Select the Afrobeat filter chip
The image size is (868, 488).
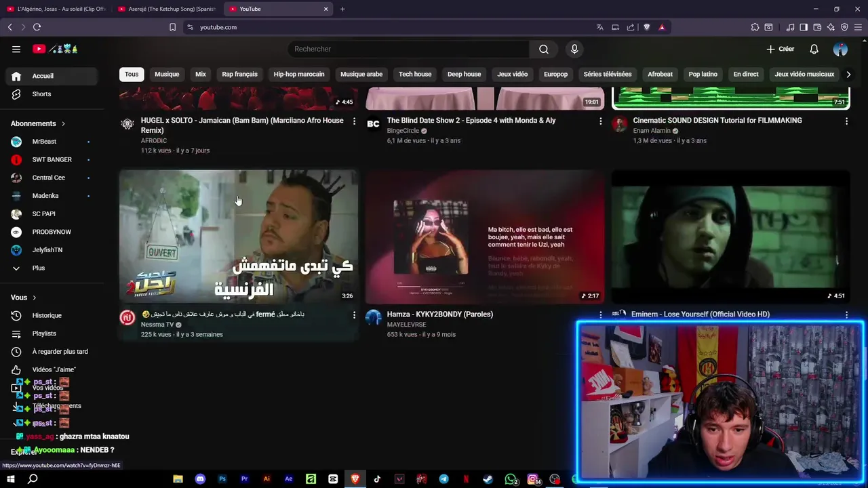click(x=660, y=74)
